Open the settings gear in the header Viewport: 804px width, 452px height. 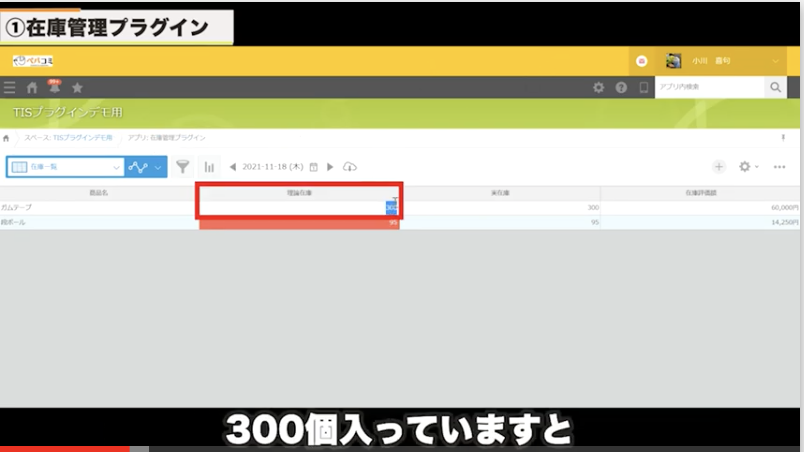click(x=598, y=88)
